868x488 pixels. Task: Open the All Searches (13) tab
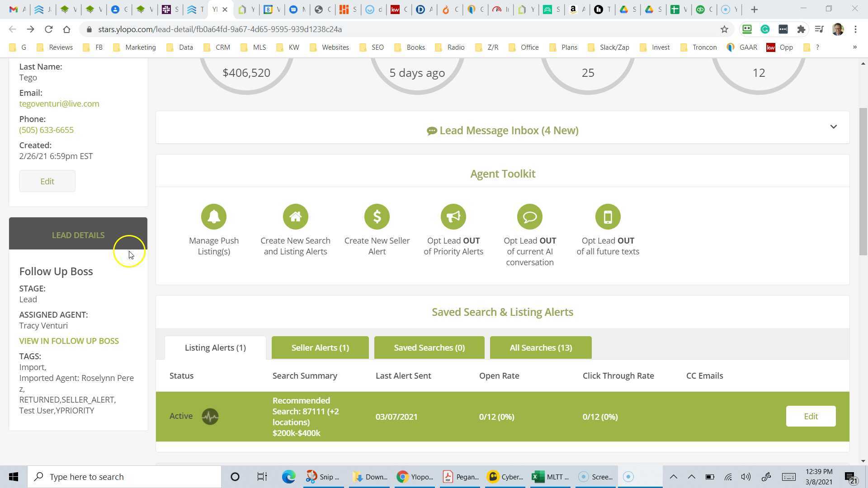[541, 347]
